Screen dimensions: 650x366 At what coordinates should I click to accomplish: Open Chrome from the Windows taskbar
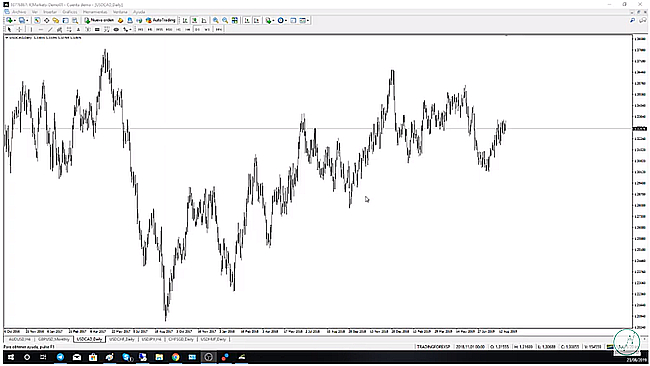(176, 357)
